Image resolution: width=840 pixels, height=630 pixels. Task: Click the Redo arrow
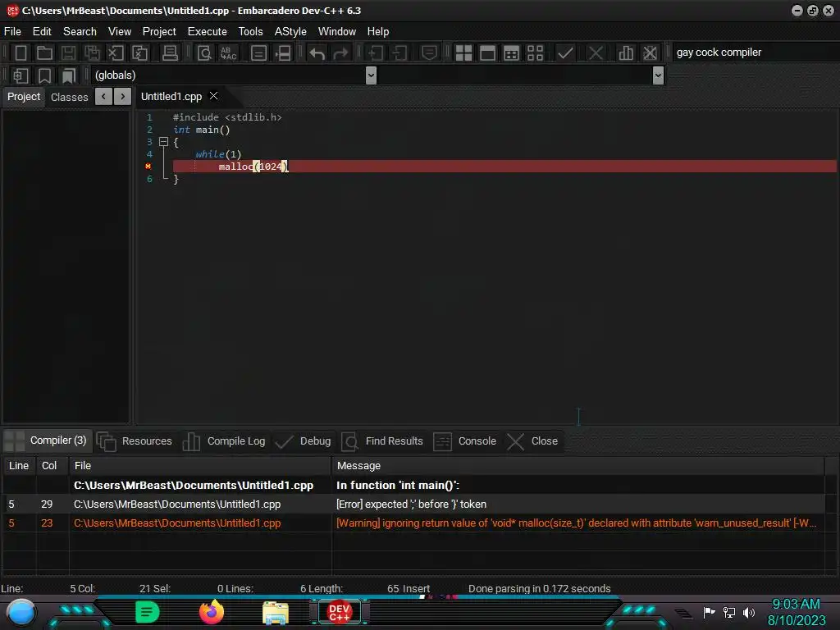click(x=340, y=52)
